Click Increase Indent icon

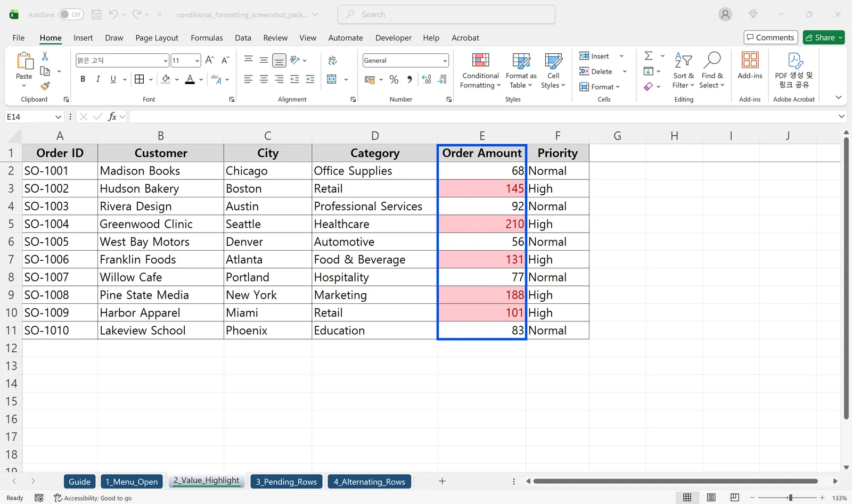(310, 79)
